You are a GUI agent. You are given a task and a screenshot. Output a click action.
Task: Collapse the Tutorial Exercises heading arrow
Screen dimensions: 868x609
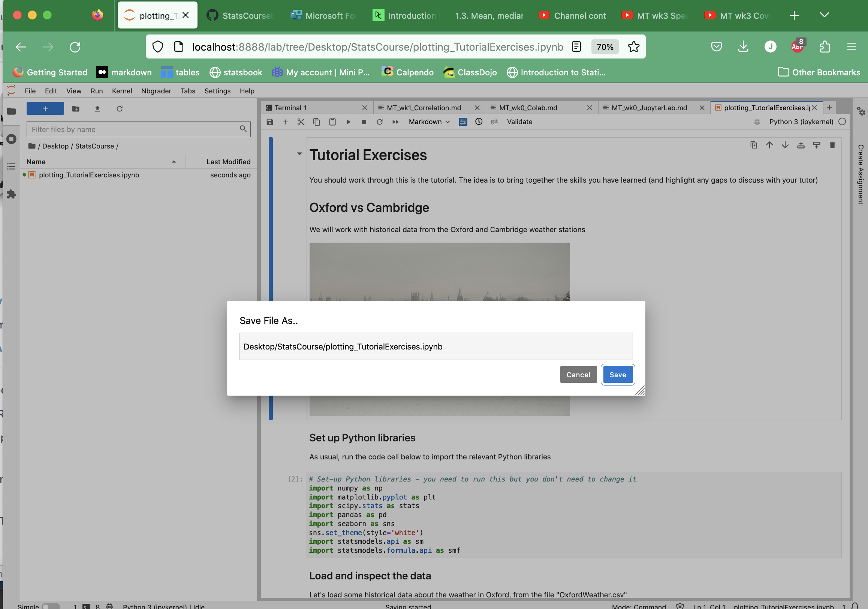pos(299,154)
